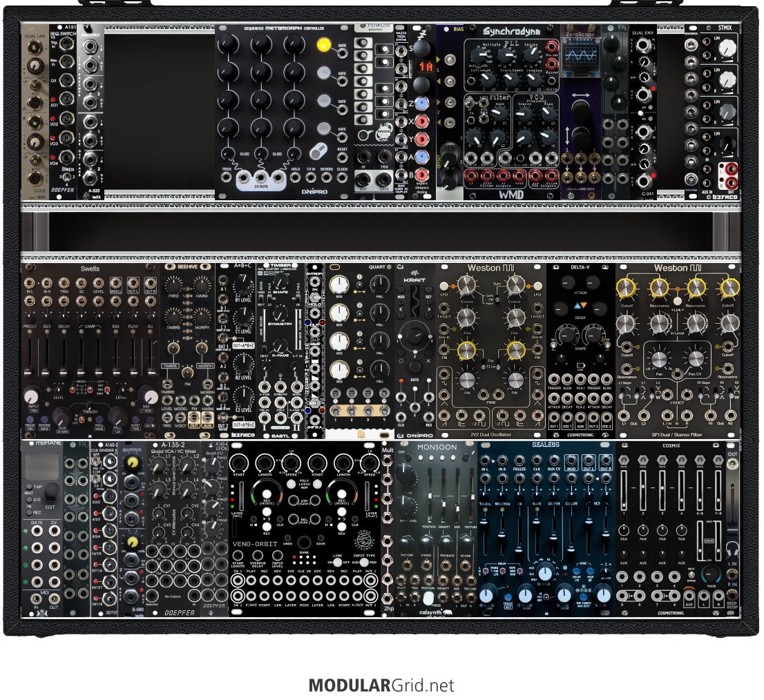Click the EDIT knob on mBrane

(x=51, y=493)
